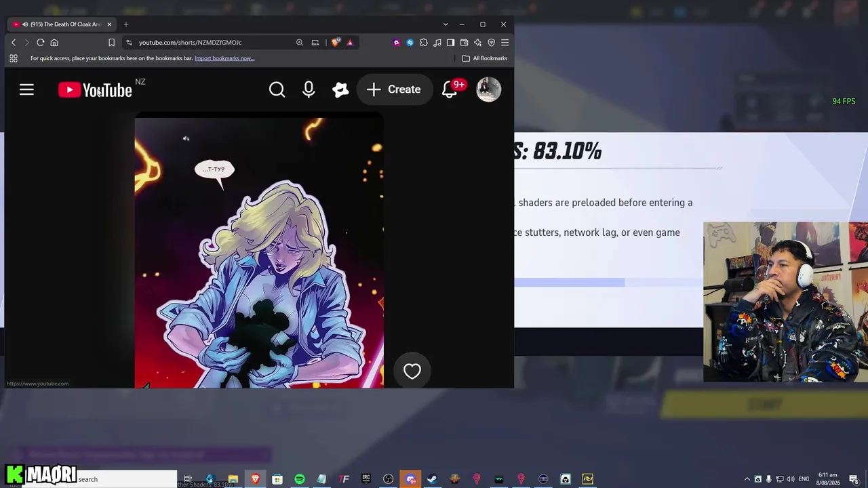Go back in the browser
This screenshot has height=488, width=868.
pyautogui.click(x=14, y=43)
